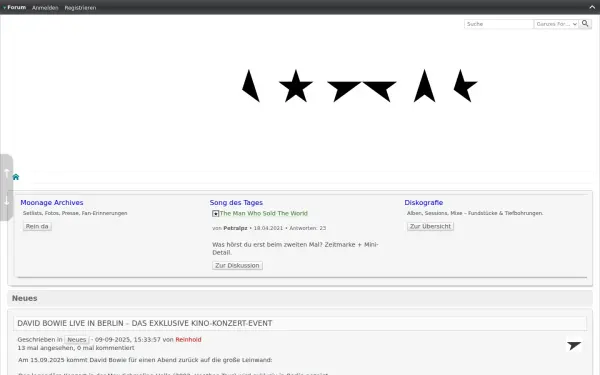600x375 pixels.
Task: Open the author profile Reinhold
Action: (188, 339)
